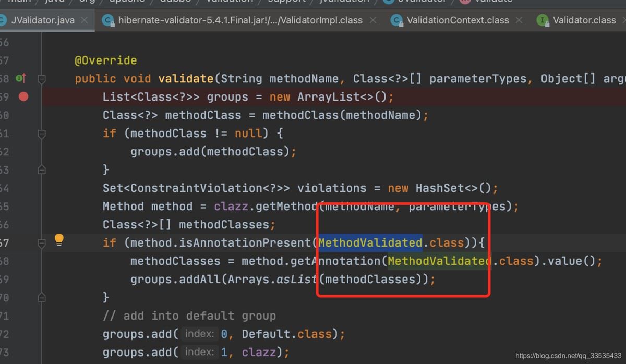Click methodClass(methodName) call
The height and width of the screenshot is (364, 626).
[x=342, y=115]
